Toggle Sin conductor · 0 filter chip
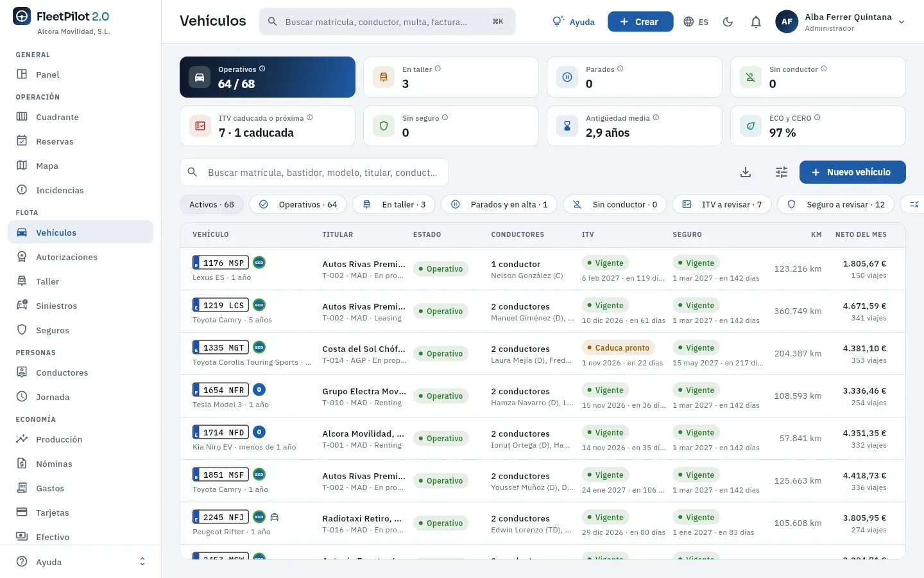Image resolution: width=924 pixels, height=578 pixels. [x=615, y=204]
